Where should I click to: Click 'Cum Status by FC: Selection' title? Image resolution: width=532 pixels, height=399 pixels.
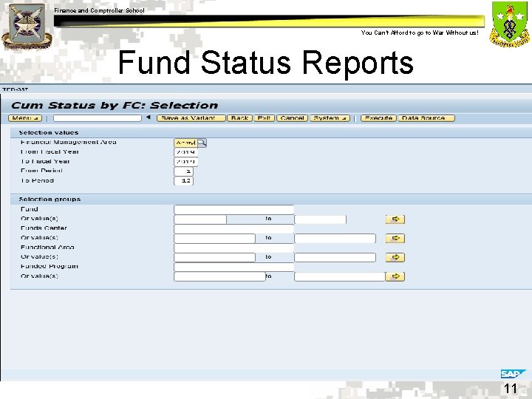(115, 106)
